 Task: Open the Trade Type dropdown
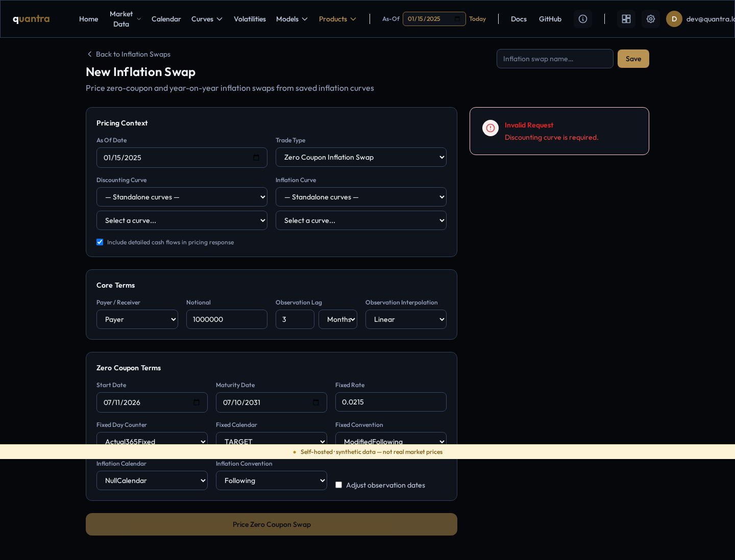pos(361,157)
